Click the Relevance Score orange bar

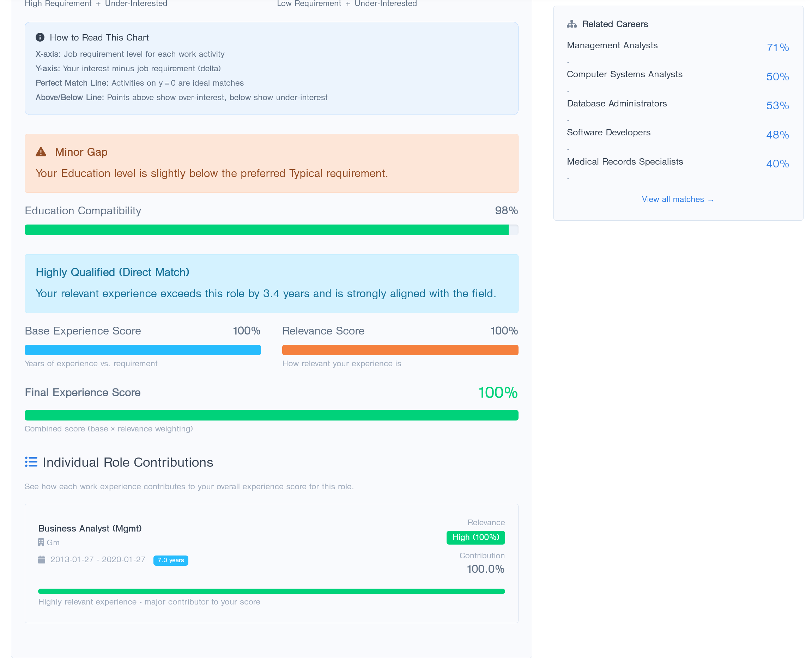(x=400, y=350)
